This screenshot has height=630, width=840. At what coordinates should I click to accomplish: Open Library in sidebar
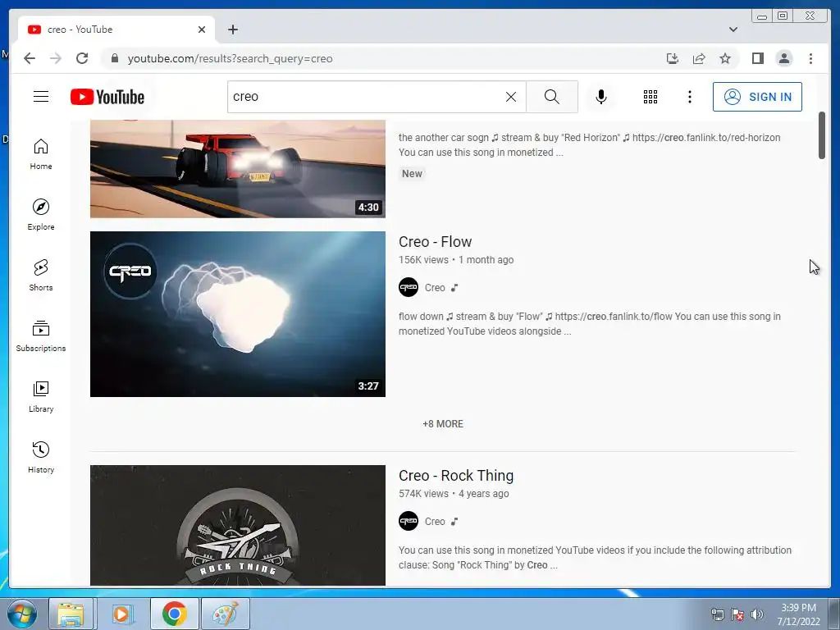click(x=41, y=396)
